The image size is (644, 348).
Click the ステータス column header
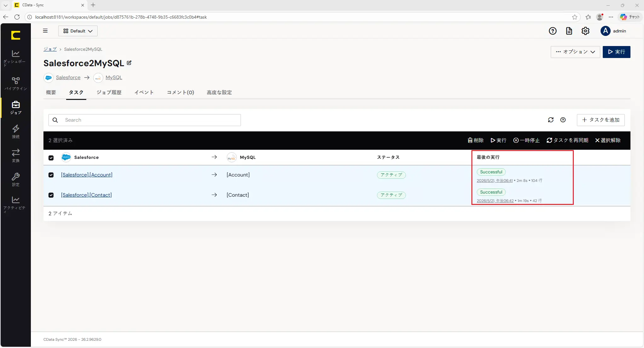click(x=388, y=157)
